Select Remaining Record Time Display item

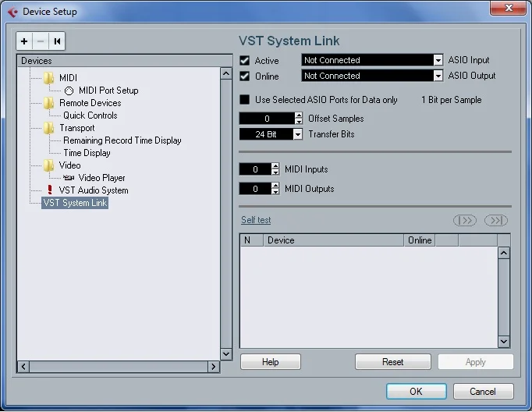[122, 140]
